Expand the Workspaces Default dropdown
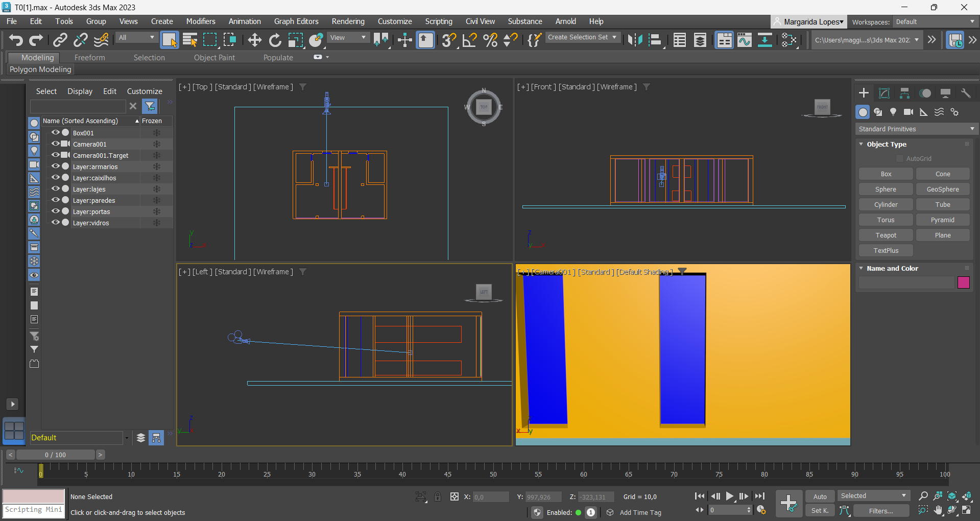Viewport: 980px width, 521px height. click(x=935, y=22)
